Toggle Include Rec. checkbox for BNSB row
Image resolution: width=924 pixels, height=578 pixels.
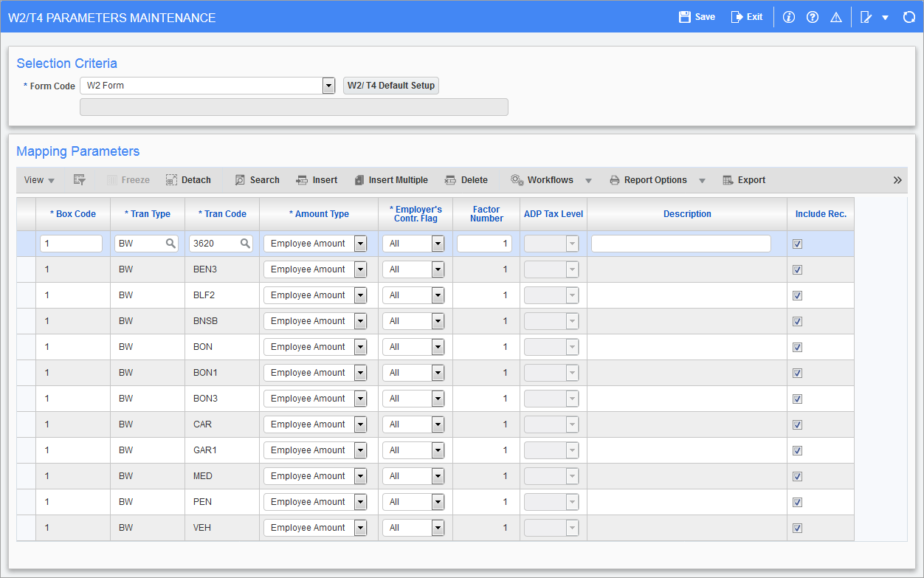[x=797, y=321]
